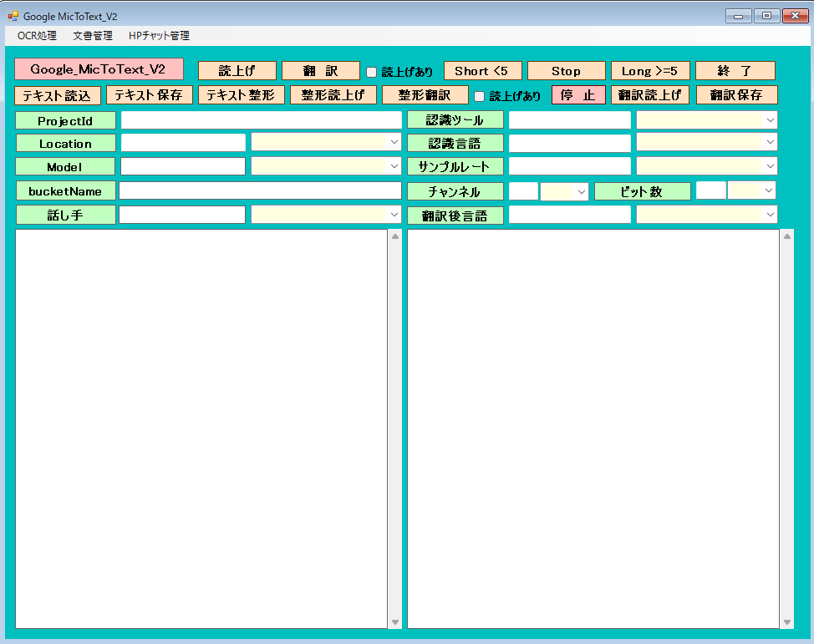Select the HPチャット管理 menu
This screenshot has width=814, height=644.
pos(159,36)
